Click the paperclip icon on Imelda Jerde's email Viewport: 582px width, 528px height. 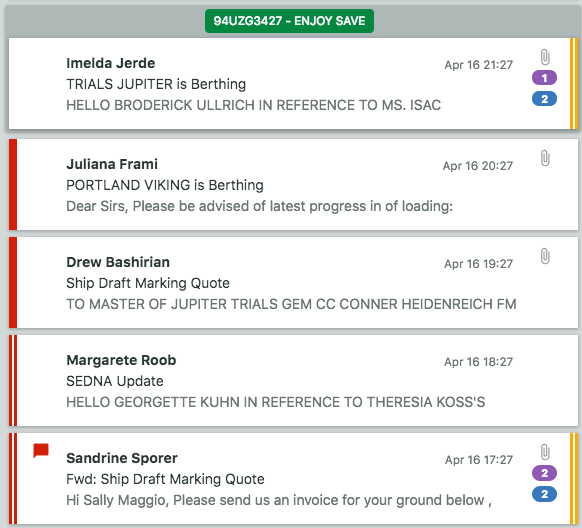pyautogui.click(x=545, y=57)
